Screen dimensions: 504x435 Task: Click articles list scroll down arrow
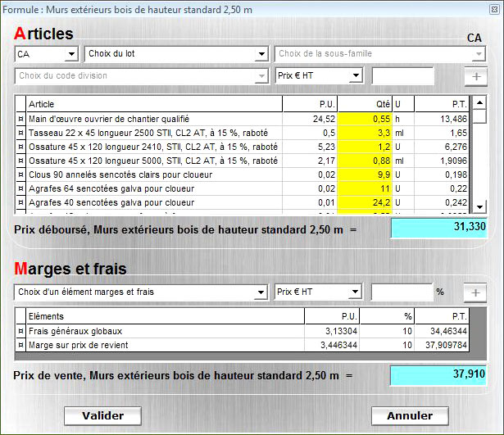[479, 207]
